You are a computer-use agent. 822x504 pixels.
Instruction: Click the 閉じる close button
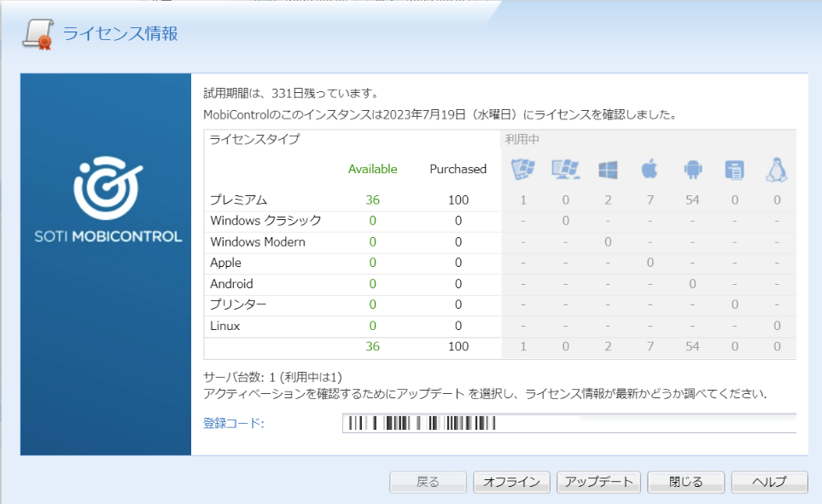(685, 482)
